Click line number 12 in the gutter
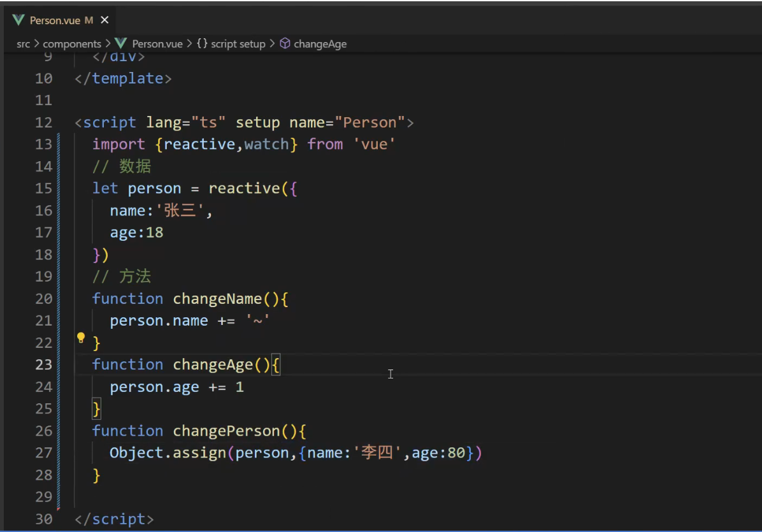This screenshot has height=532, width=762. click(x=44, y=122)
